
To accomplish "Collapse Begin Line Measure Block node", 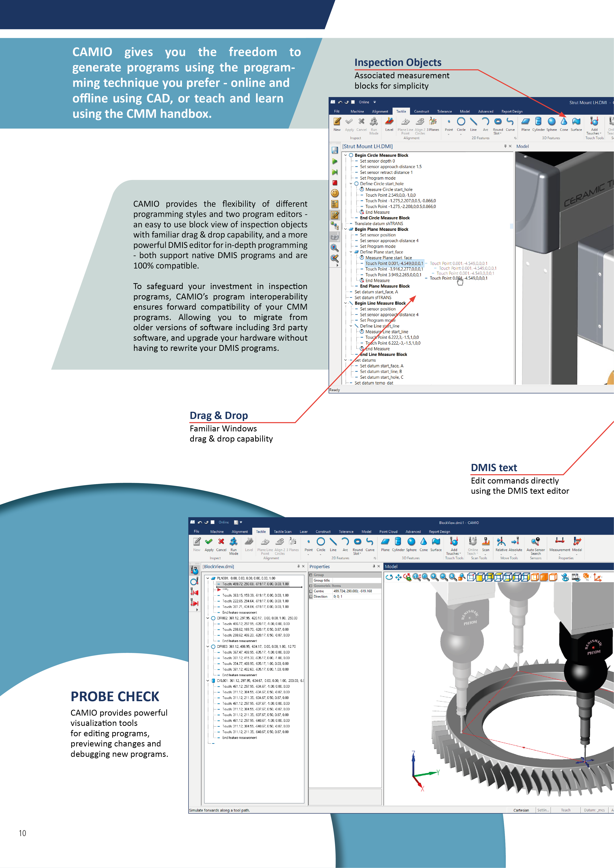I will (346, 303).
